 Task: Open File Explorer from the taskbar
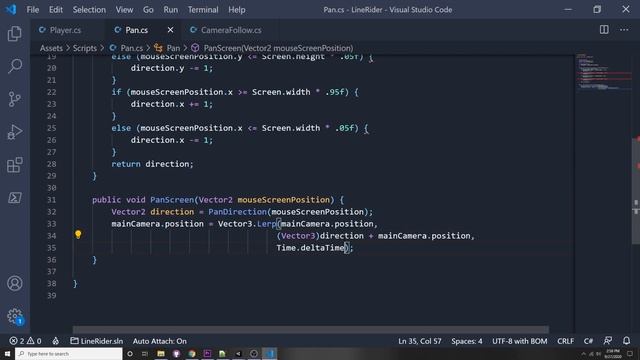(161, 353)
